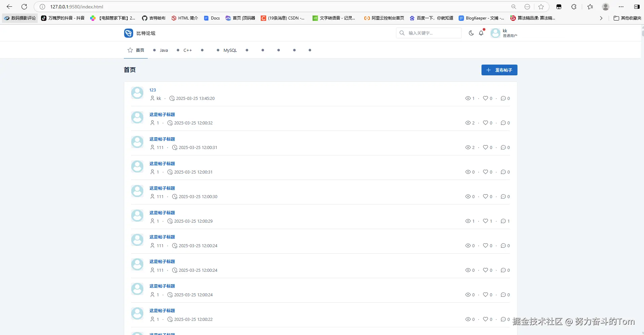Click the 发布帖子 publish post button
The height and width of the screenshot is (335, 644).
click(x=499, y=70)
